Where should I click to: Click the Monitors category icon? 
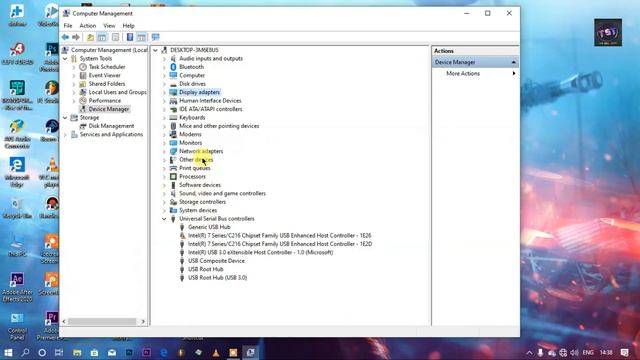pos(173,143)
